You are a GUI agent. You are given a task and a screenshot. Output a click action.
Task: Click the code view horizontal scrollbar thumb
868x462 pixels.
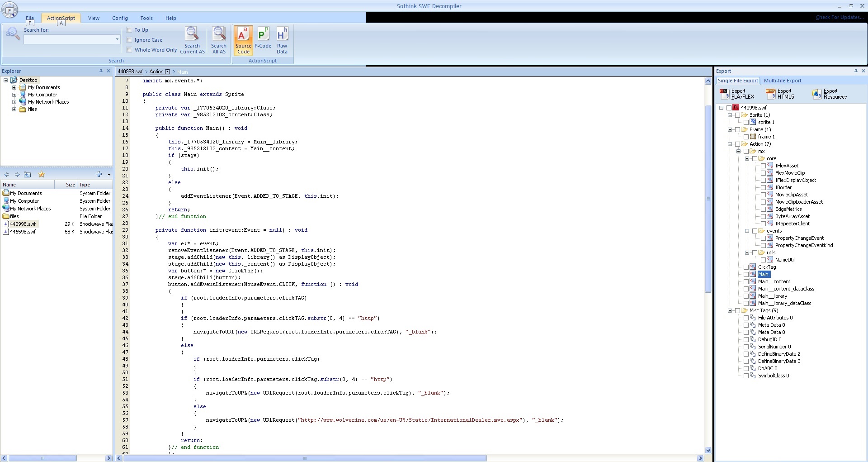tap(305, 458)
